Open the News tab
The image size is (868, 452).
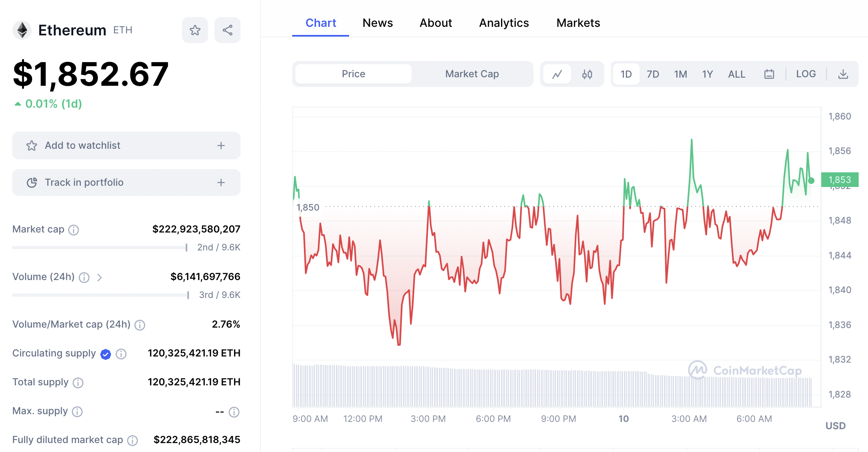tap(378, 23)
